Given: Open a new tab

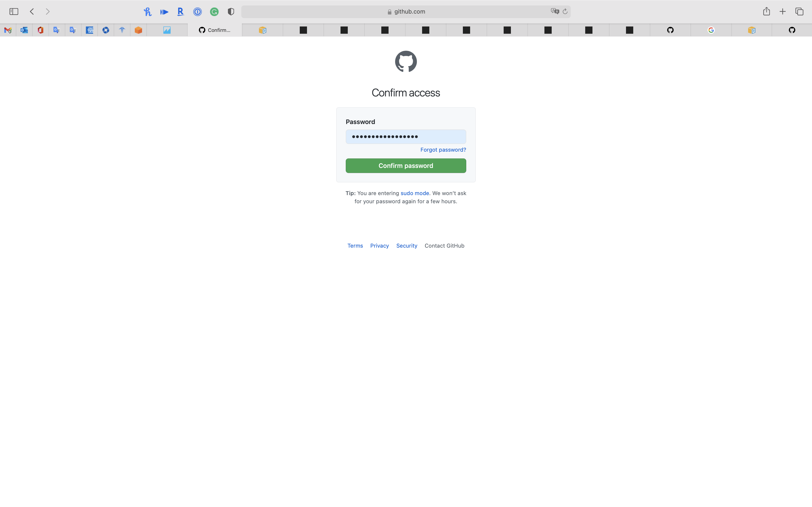Looking at the screenshot, I should pos(783,11).
